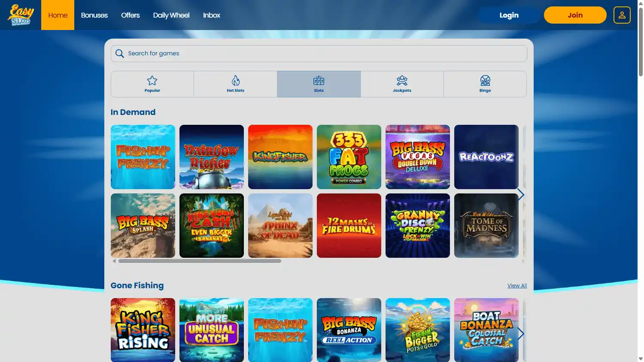This screenshot has height=362, width=644.
Task: Open the Inbox menu item
Action: coord(212,15)
